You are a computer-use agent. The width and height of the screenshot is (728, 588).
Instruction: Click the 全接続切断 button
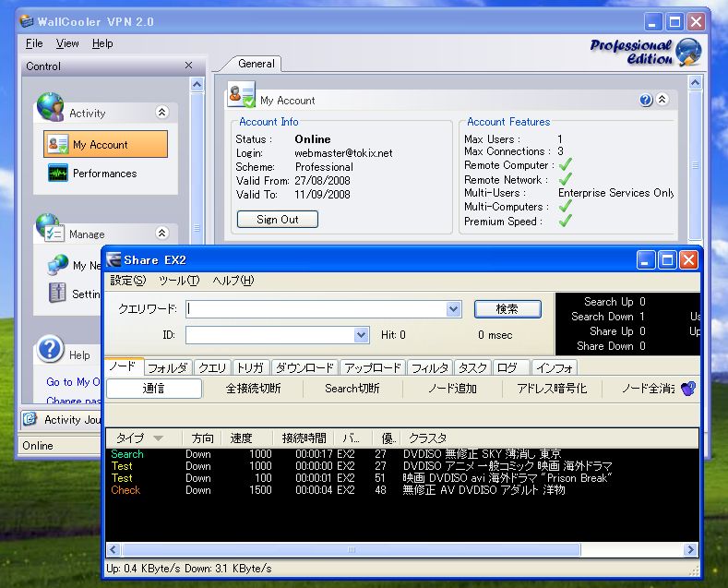pyautogui.click(x=253, y=389)
